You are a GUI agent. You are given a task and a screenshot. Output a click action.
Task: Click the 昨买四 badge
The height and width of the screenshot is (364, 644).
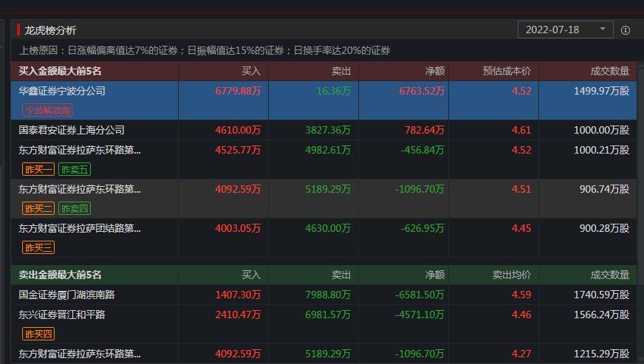[38, 334]
